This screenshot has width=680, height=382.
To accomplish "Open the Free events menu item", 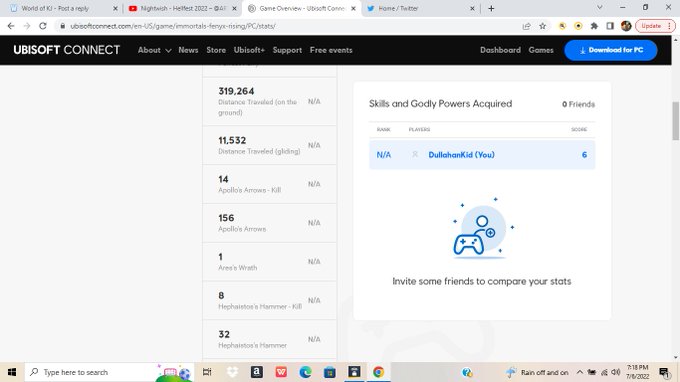I will point(331,50).
